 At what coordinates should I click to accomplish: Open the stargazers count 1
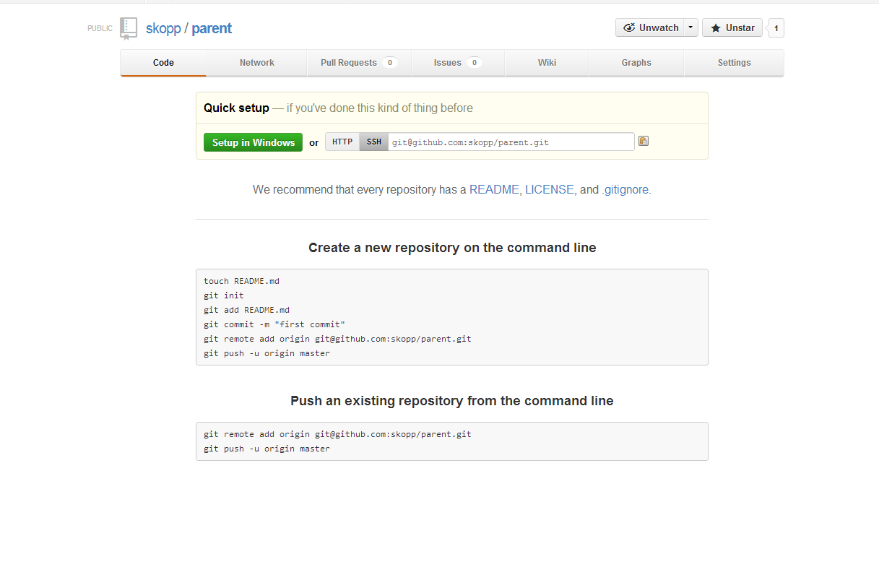pos(776,28)
